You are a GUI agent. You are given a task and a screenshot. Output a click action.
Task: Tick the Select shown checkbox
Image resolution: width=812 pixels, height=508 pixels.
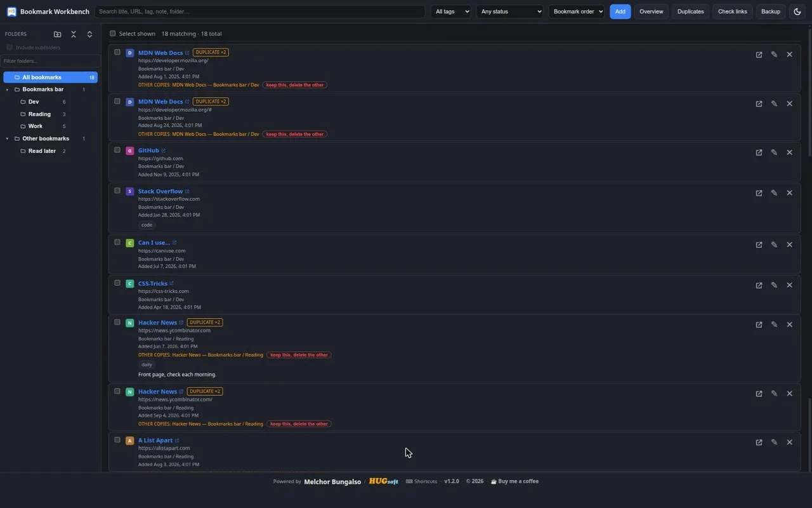tap(113, 34)
